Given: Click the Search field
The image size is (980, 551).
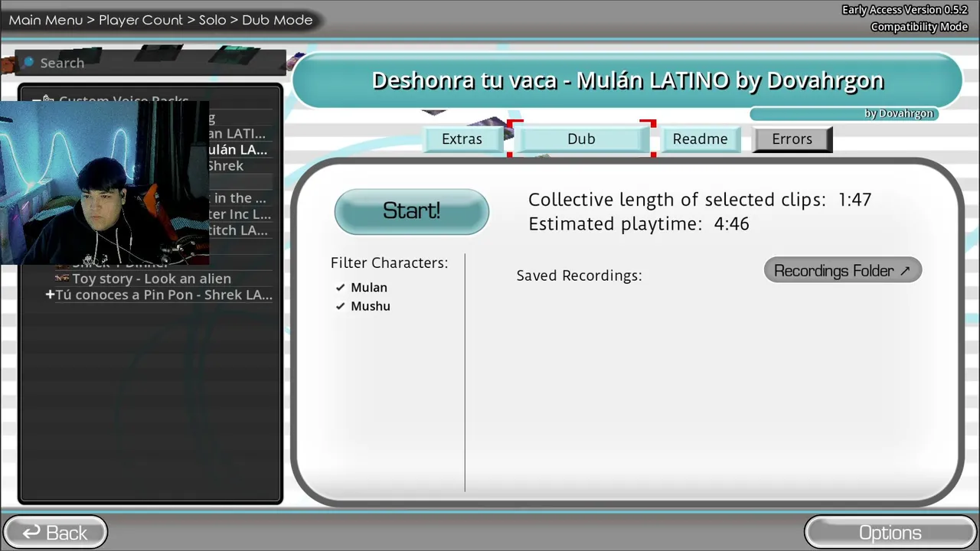Looking at the screenshot, I should point(152,63).
